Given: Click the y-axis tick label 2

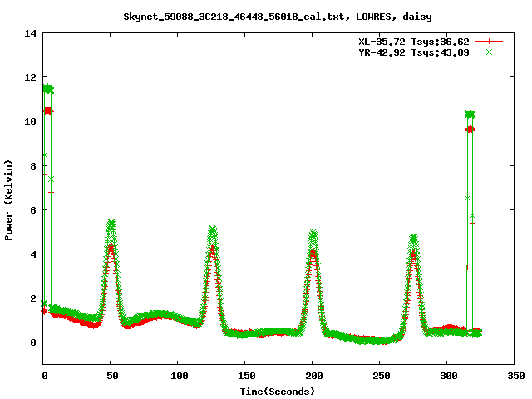Looking at the screenshot, I should tap(33, 298).
